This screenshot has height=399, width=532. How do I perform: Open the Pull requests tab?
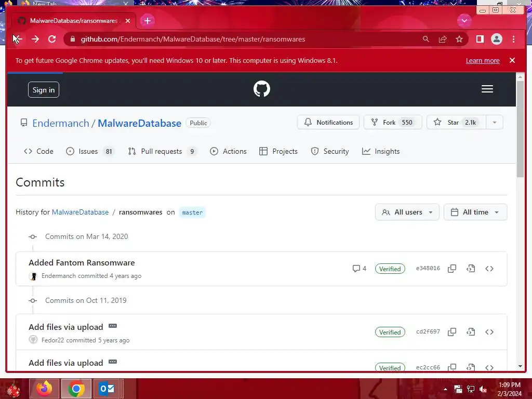pyautogui.click(x=162, y=151)
